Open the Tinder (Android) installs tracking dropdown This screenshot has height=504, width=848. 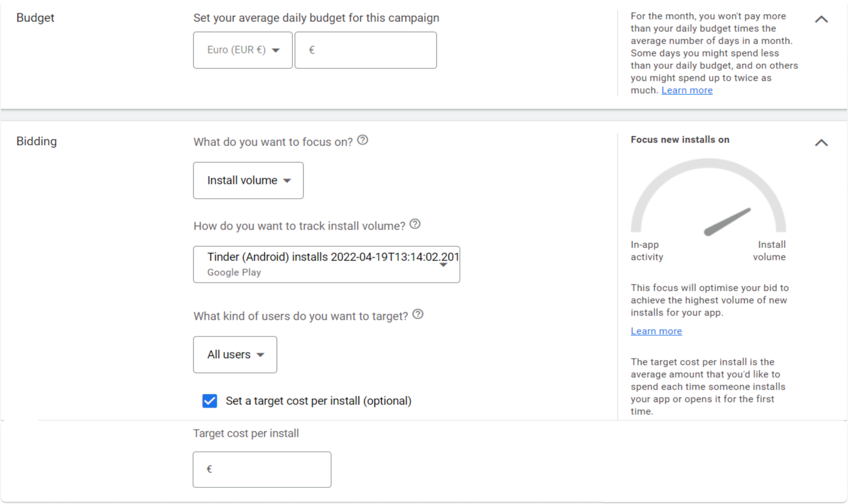click(x=326, y=264)
